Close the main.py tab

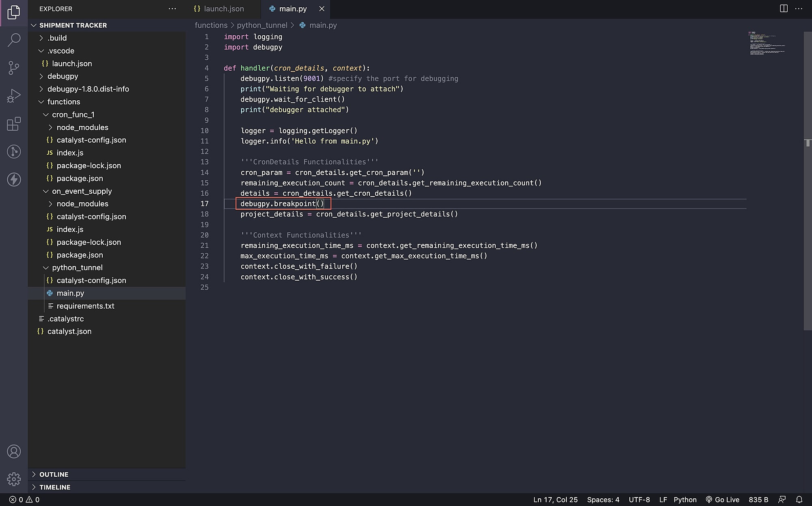click(x=322, y=9)
